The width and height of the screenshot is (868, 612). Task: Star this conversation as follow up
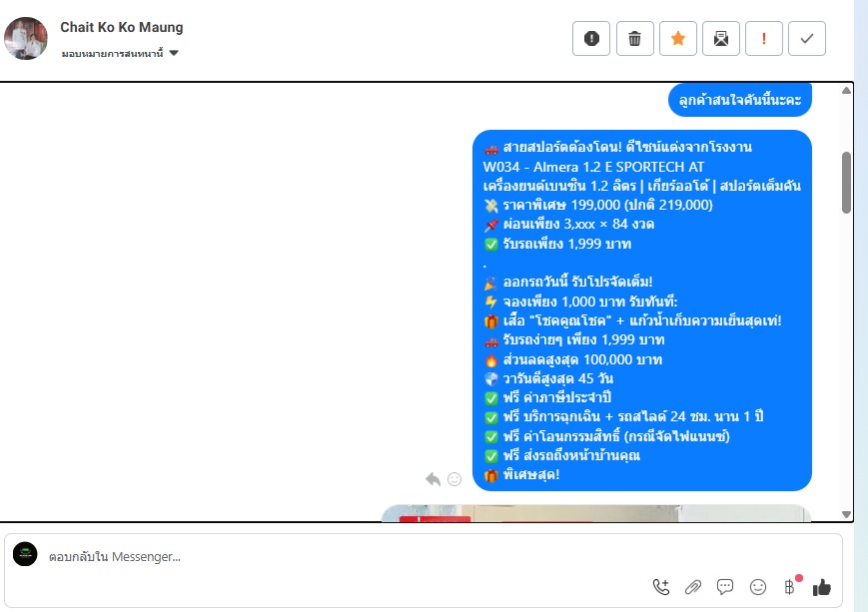pyautogui.click(x=678, y=38)
